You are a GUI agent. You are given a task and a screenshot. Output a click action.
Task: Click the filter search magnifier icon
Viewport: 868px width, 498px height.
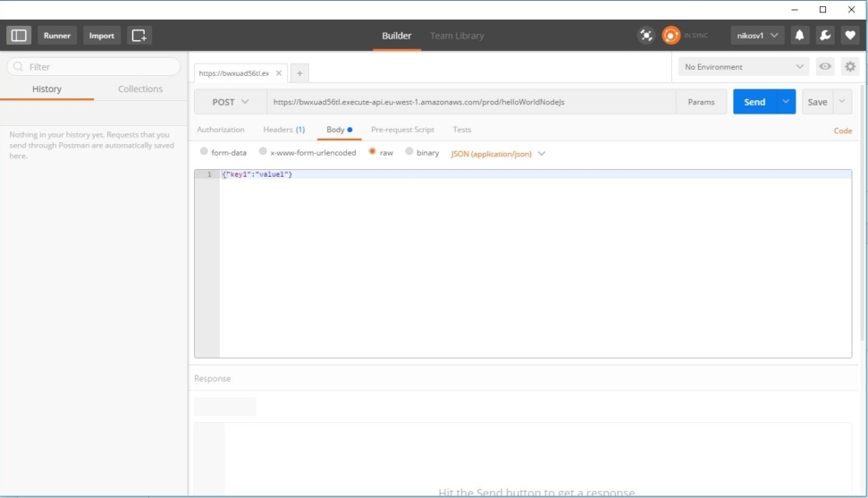[x=18, y=66]
